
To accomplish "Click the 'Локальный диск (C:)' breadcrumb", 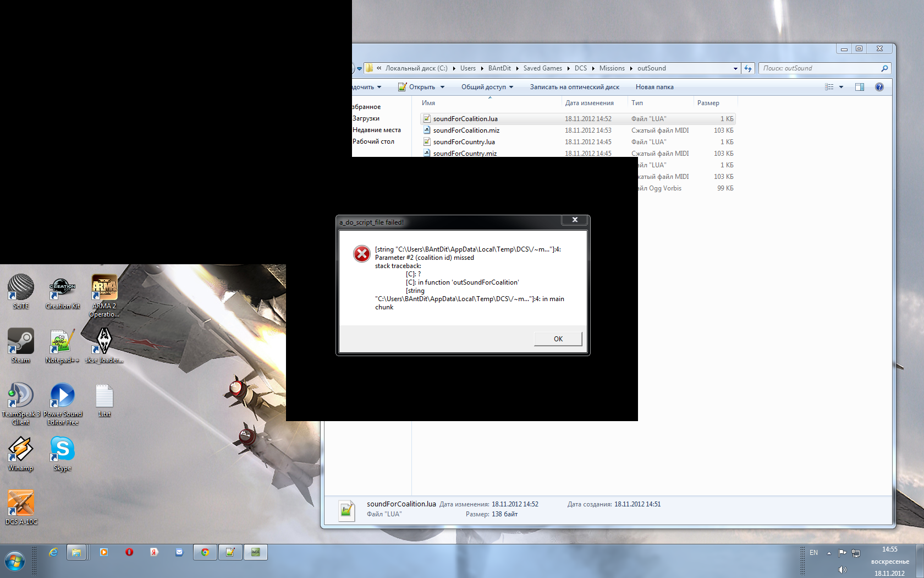I will [416, 68].
